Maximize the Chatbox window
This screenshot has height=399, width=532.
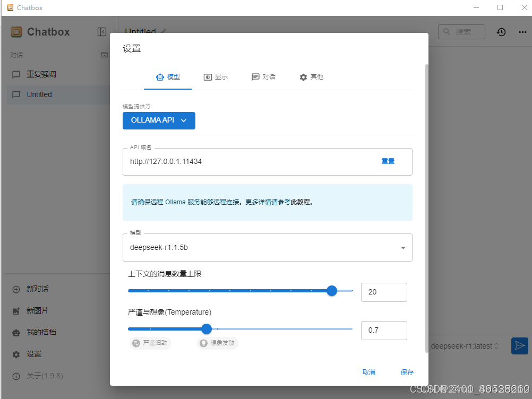pos(500,7)
